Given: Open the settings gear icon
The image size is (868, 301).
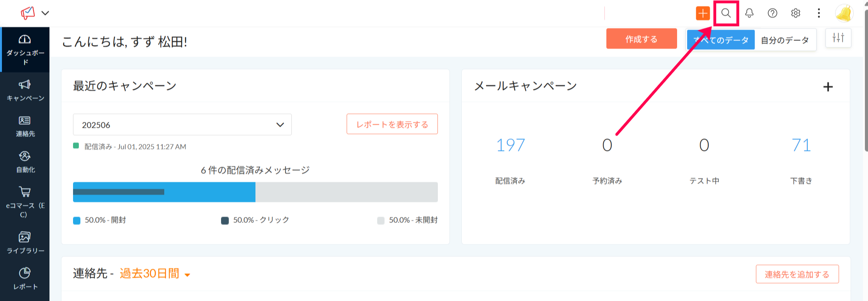Looking at the screenshot, I should pyautogui.click(x=795, y=13).
